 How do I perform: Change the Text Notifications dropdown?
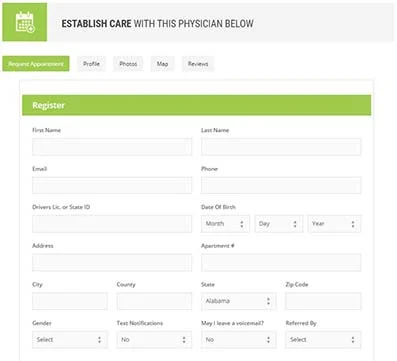tap(154, 340)
